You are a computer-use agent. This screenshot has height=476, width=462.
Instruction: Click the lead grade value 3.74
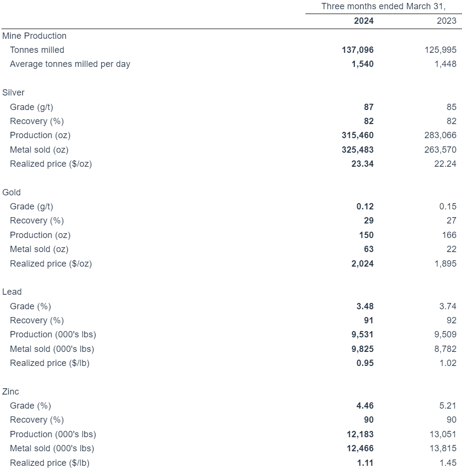(447, 306)
